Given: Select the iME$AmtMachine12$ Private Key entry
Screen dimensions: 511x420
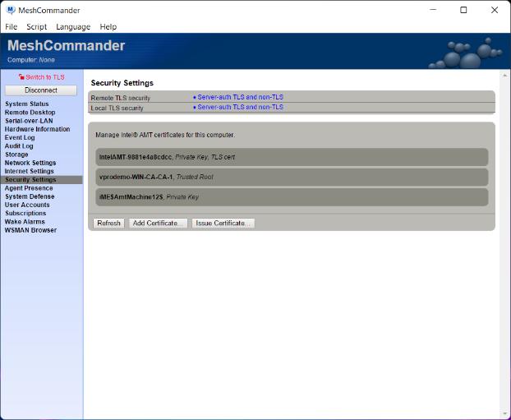Looking at the screenshot, I should click(x=292, y=197).
